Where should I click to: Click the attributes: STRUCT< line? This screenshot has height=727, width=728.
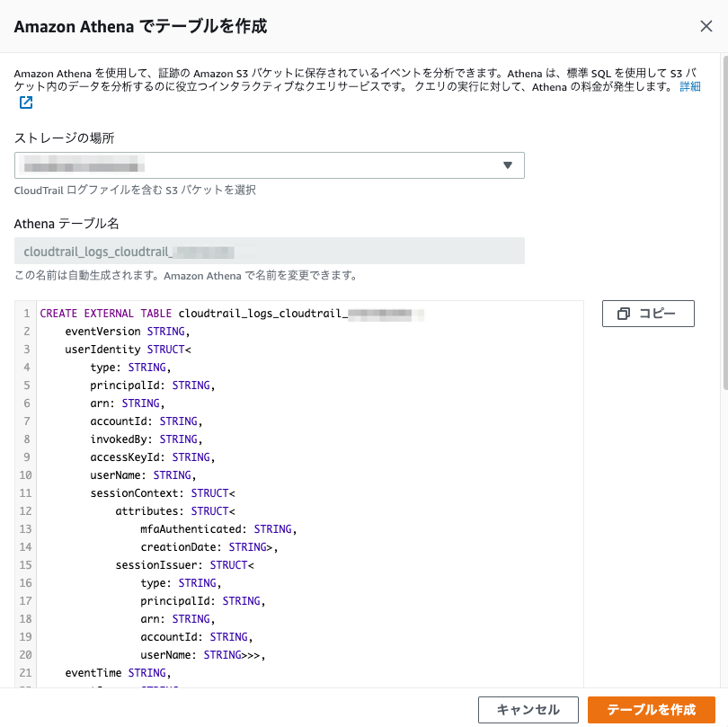point(175,511)
